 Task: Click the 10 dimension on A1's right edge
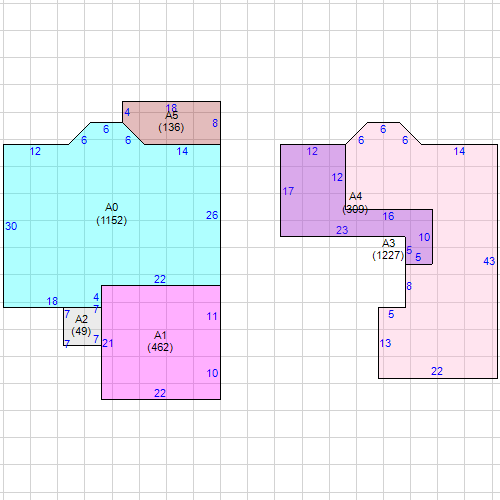pos(212,373)
